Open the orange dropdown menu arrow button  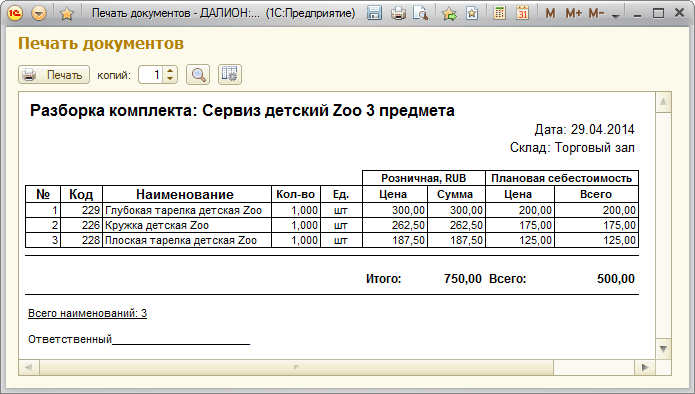tap(39, 13)
